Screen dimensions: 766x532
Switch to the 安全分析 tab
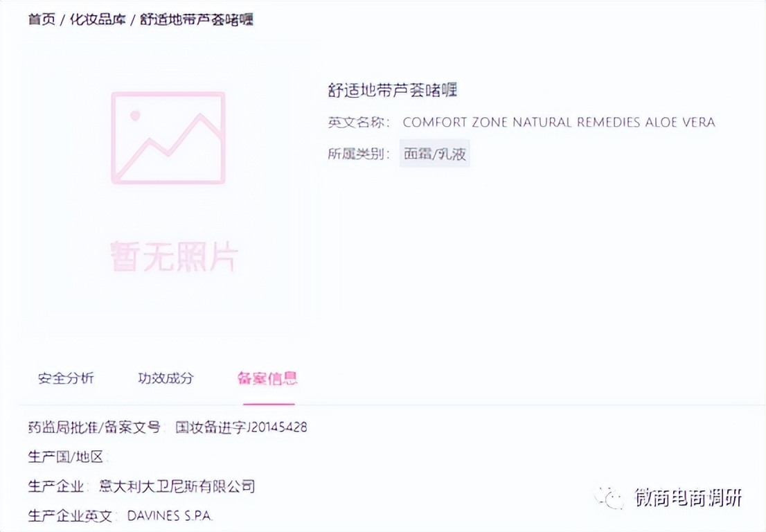pyautogui.click(x=68, y=379)
